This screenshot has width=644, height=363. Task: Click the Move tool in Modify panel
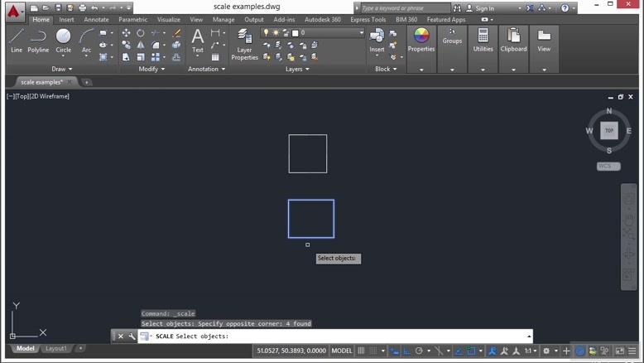(126, 33)
